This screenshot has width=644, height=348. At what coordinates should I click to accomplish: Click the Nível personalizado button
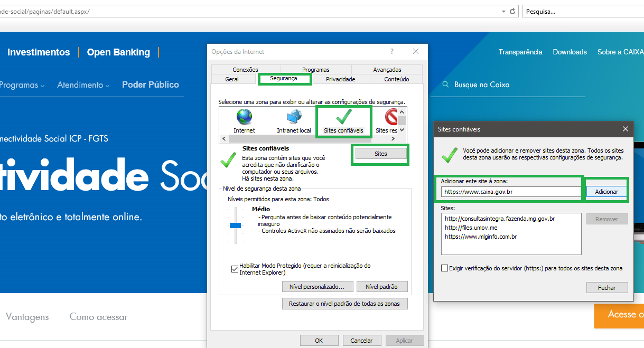317,287
